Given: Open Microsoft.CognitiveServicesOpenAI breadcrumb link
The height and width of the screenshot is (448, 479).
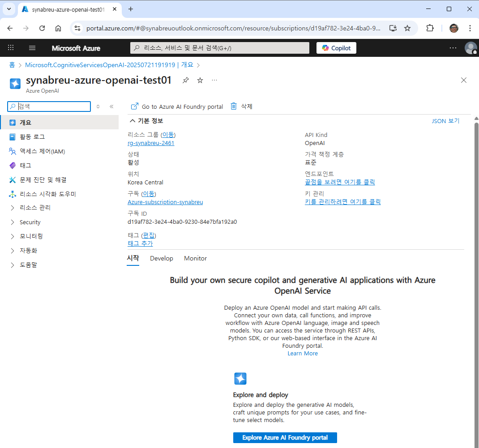Looking at the screenshot, I should coord(109,65).
